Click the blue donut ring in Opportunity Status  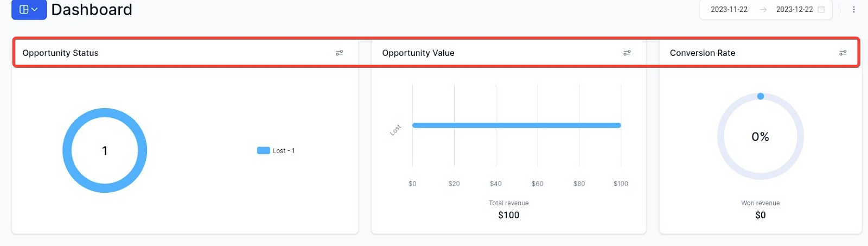tap(67, 150)
